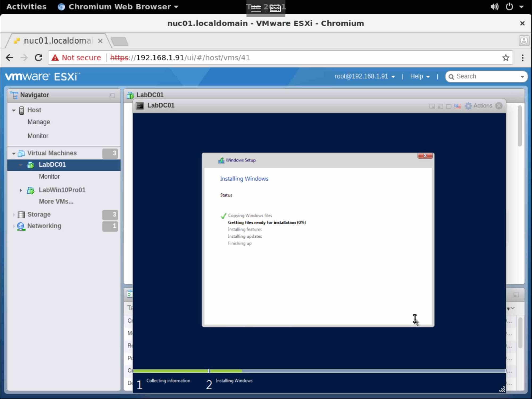The width and height of the screenshot is (532, 399).
Task: Minimize the Recent tasks panel using its icon
Action: (516, 295)
